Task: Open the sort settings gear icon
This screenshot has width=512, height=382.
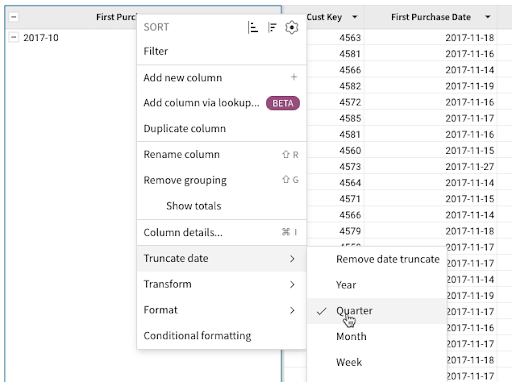Action: pos(292,27)
